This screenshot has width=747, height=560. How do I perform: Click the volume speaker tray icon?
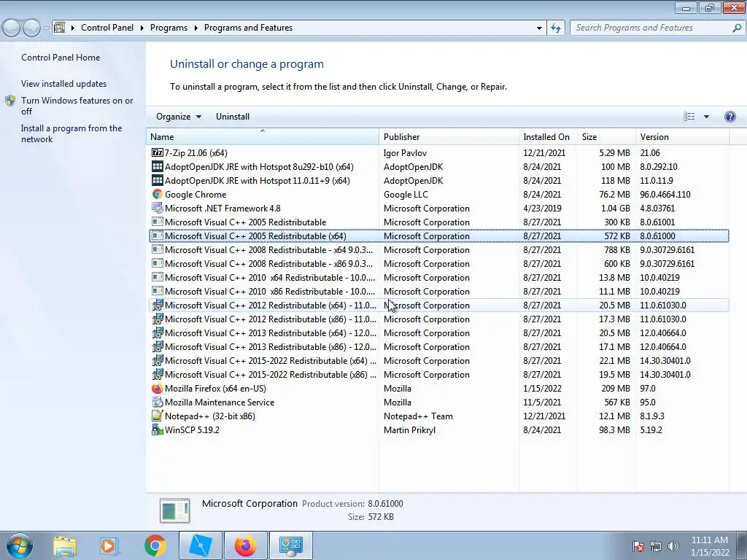point(673,545)
